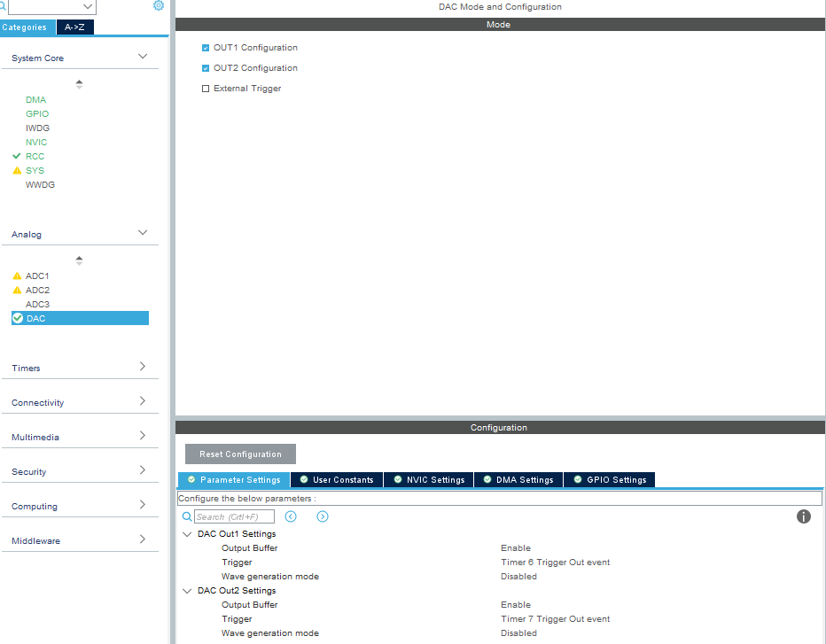Click Timer 6 Trigger Out event value
Viewport: 826px width, 644px height.
click(x=555, y=563)
